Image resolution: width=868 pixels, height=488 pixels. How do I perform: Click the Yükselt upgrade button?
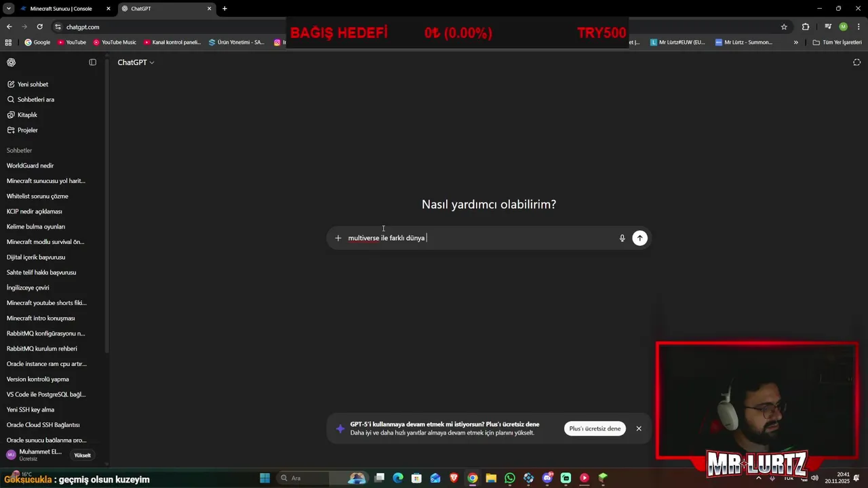(x=82, y=455)
